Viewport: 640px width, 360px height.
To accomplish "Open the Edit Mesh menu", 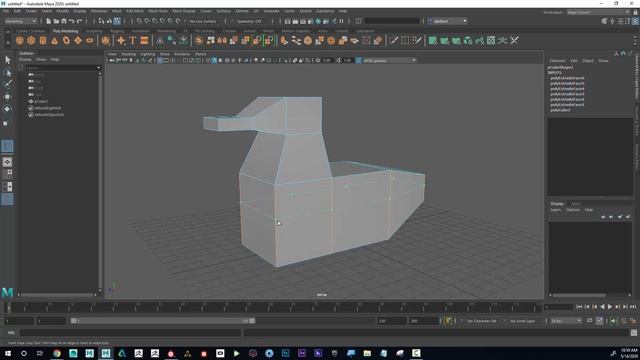I will 135,11.
